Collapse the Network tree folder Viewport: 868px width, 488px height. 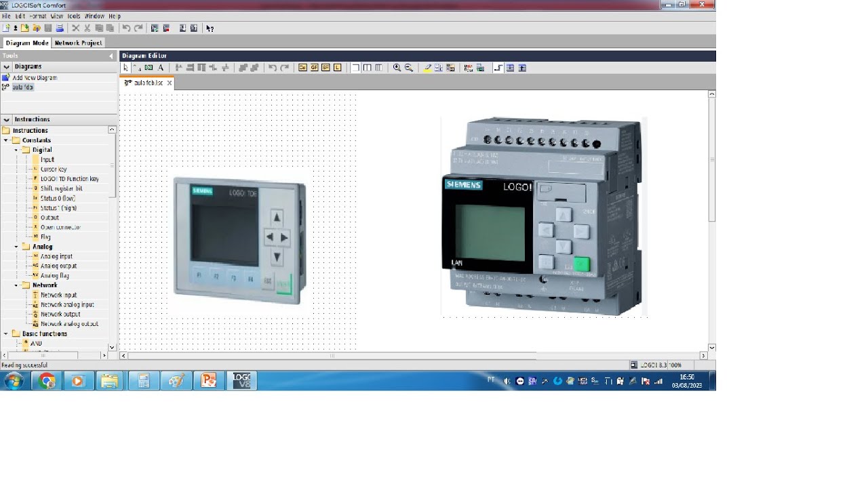tap(16, 285)
